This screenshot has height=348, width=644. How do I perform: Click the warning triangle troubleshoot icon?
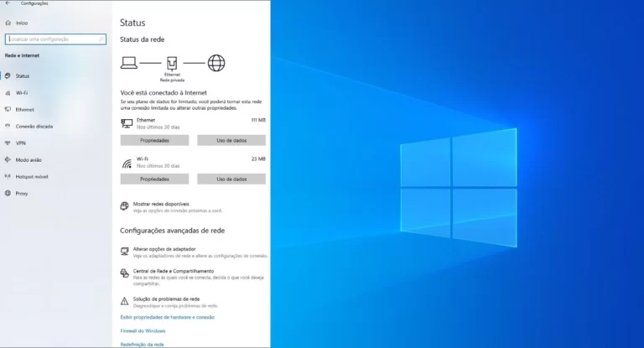(x=124, y=302)
